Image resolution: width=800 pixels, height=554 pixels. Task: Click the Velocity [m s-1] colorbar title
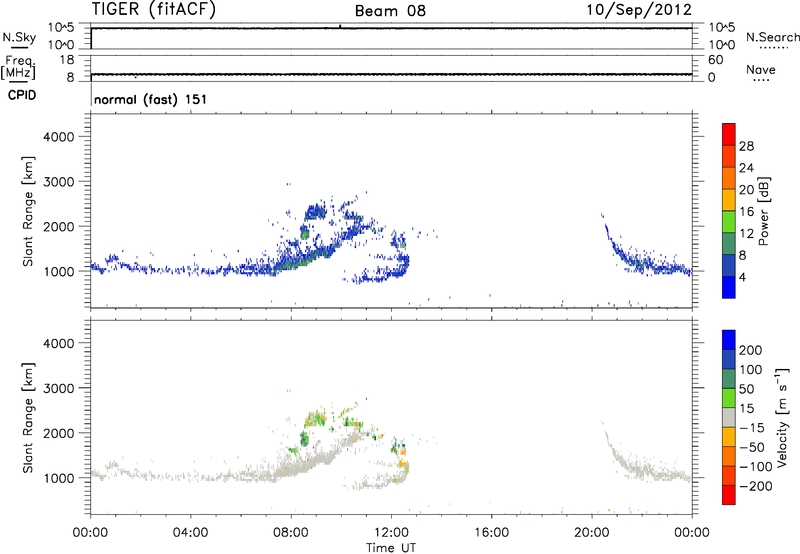(x=783, y=418)
